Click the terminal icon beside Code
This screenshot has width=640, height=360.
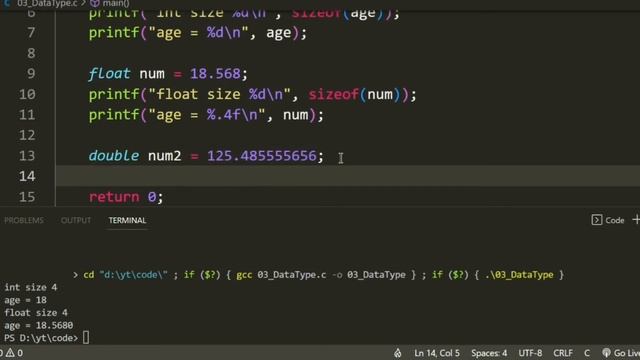[x=596, y=220]
